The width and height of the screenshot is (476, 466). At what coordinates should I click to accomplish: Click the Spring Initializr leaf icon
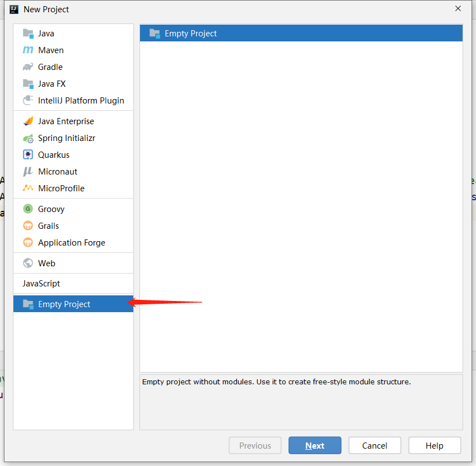coord(28,138)
